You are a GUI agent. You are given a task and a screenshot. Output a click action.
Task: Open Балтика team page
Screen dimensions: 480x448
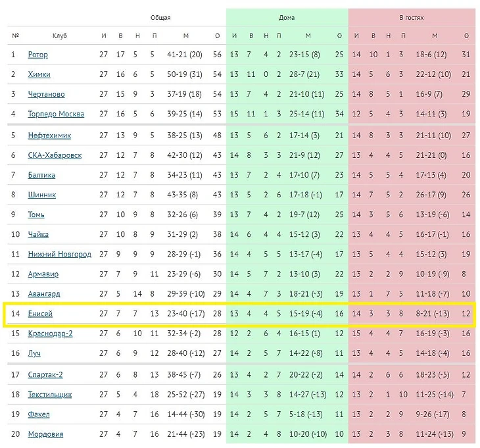coord(41,175)
